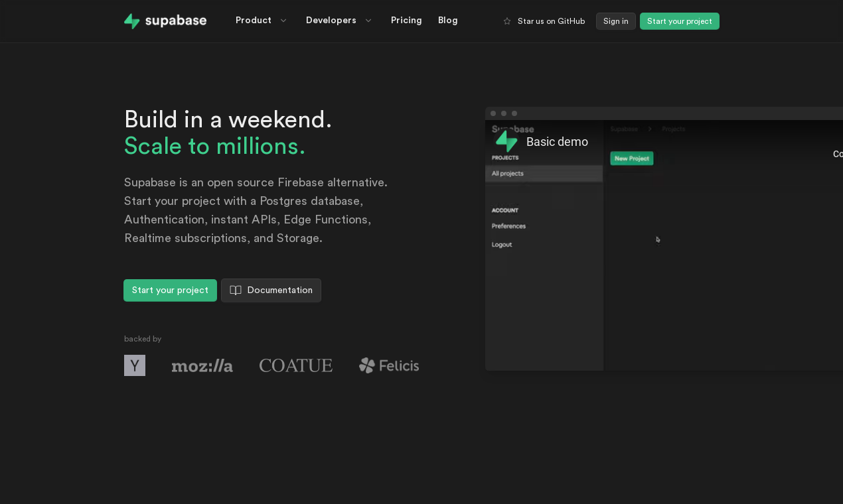Click the COATUE logo
Image resolution: width=843 pixels, height=504 pixels.
point(295,365)
